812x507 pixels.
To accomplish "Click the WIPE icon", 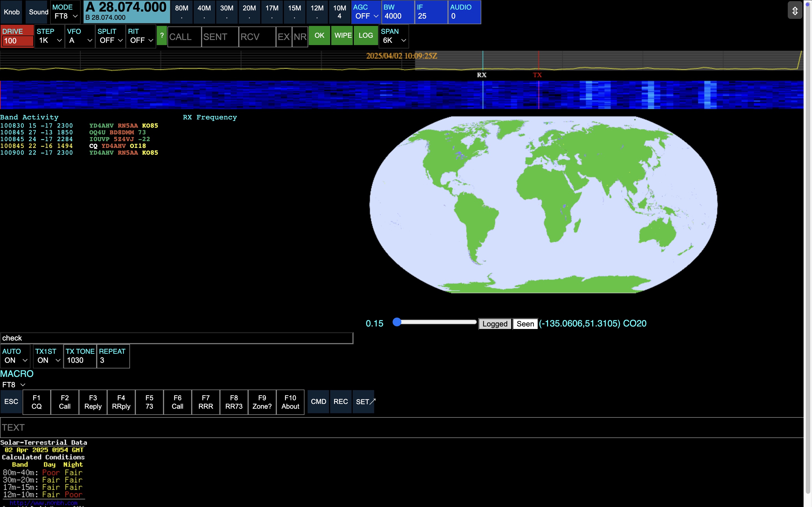I will [x=342, y=35].
